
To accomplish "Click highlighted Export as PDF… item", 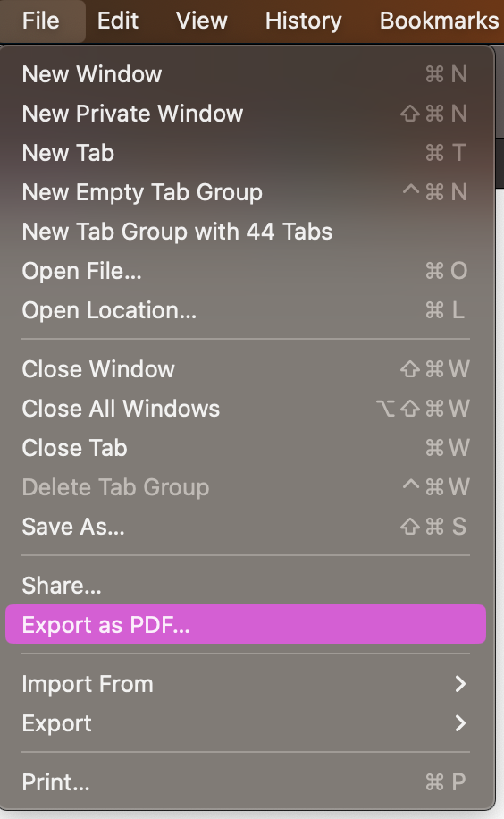I will [246, 625].
